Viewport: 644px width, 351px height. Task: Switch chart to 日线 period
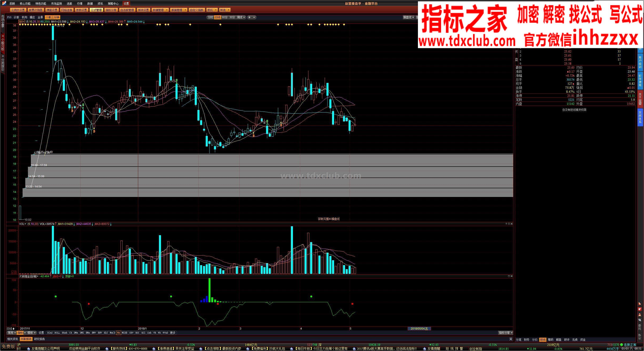click(x=218, y=17)
